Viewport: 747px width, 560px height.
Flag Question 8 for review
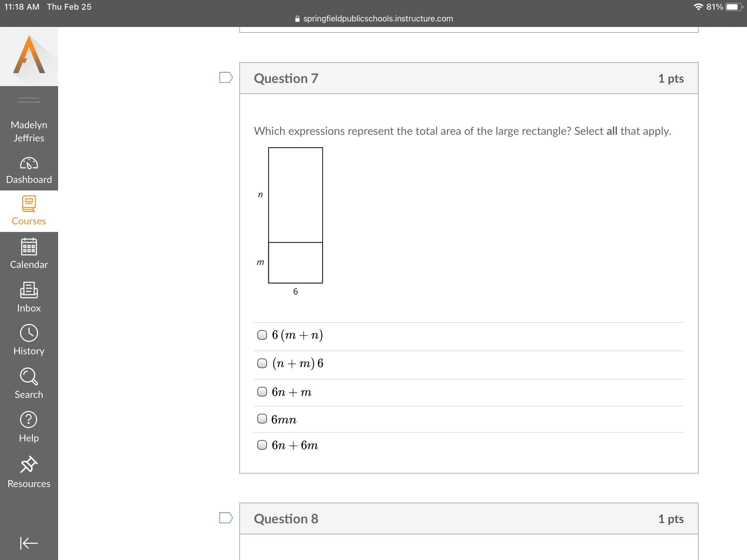(226, 518)
